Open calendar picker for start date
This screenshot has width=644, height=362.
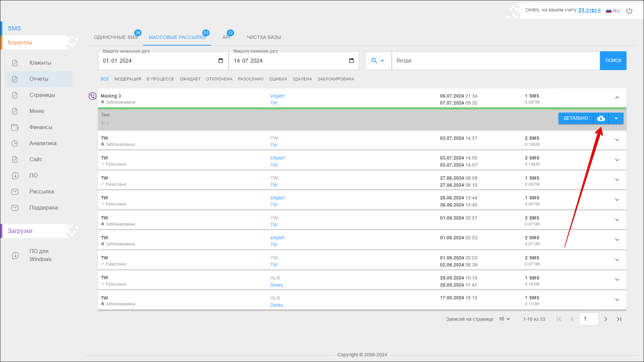click(221, 61)
